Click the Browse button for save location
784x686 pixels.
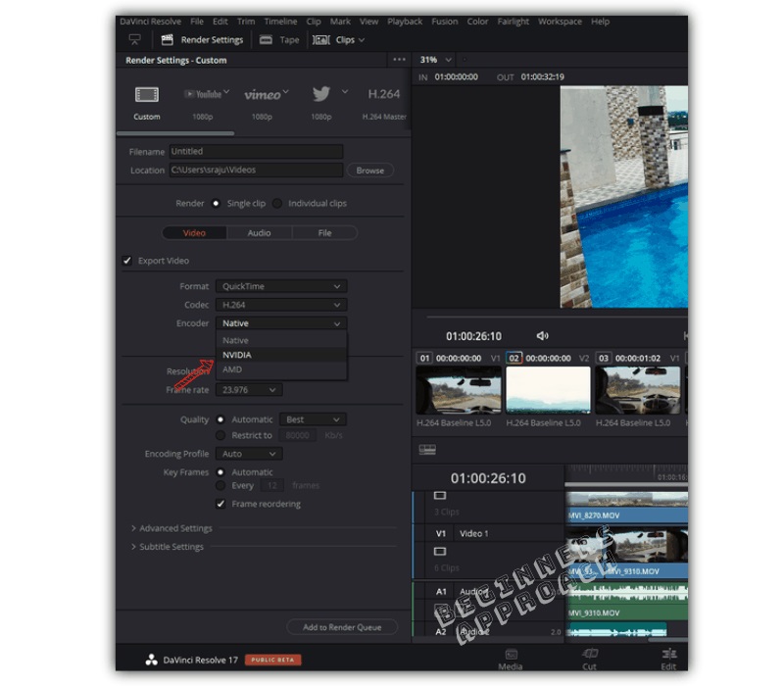tap(369, 170)
